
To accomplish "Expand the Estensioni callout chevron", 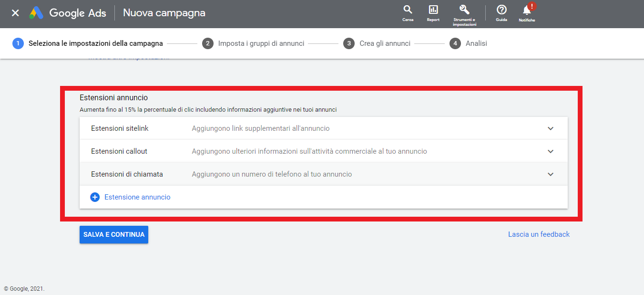I will pyautogui.click(x=551, y=151).
